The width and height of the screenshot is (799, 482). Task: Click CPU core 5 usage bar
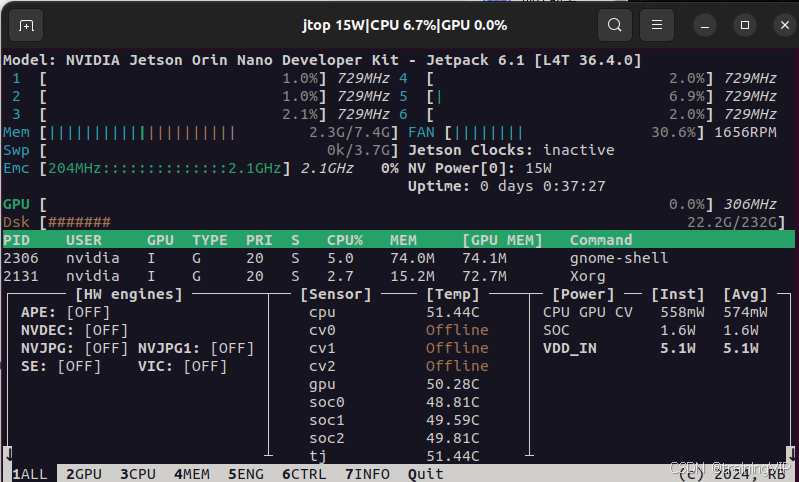tap(570, 96)
